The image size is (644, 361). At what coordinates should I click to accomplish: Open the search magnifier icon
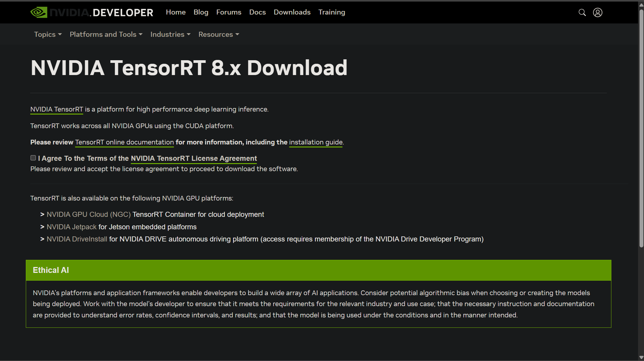coord(582,12)
